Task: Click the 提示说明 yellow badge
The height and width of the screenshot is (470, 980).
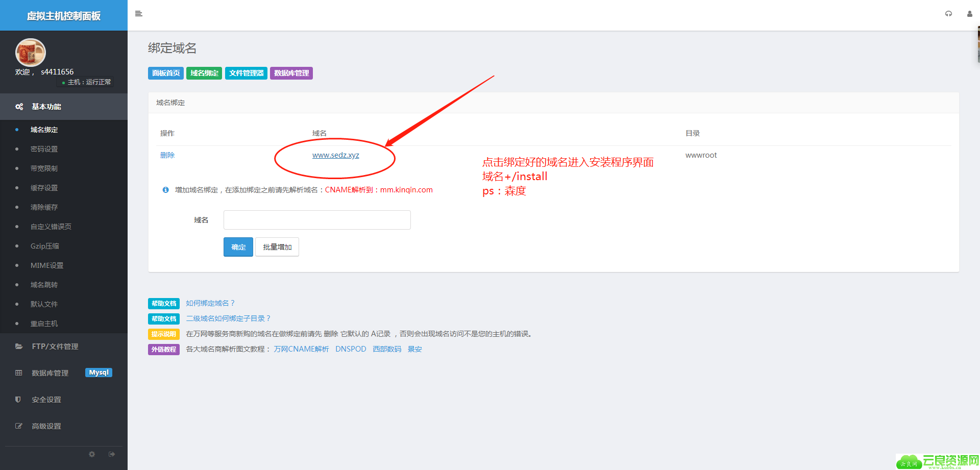Action: click(x=164, y=334)
